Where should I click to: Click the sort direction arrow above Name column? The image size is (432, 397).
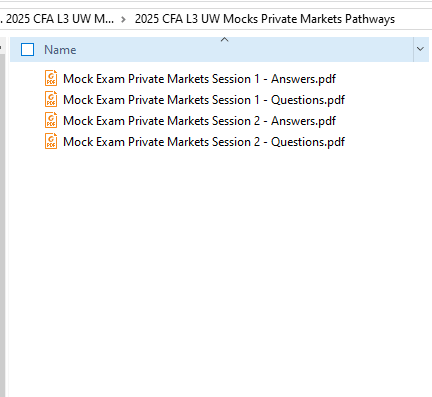tap(225, 40)
